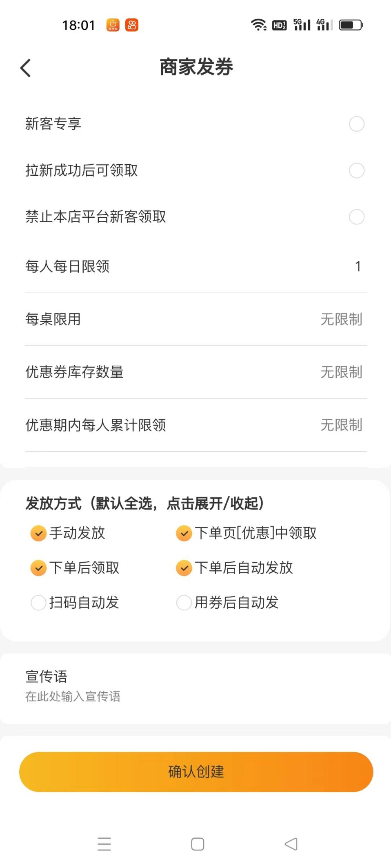This screenshot has height=868, width=391.
Task: Tap the Wi-Fi status icon
Action: tap(258, 25)
